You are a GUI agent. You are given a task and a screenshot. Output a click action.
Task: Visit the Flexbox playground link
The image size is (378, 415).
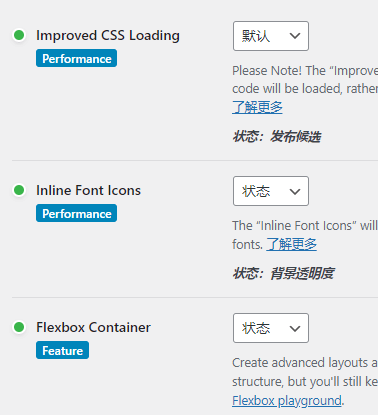pos(287,400)
